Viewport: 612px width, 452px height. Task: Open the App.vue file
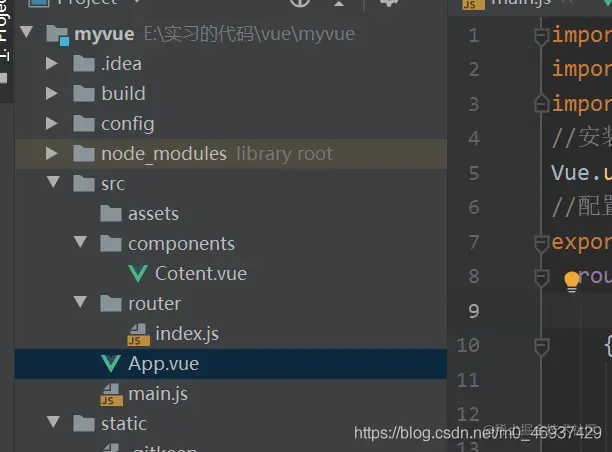164,364
